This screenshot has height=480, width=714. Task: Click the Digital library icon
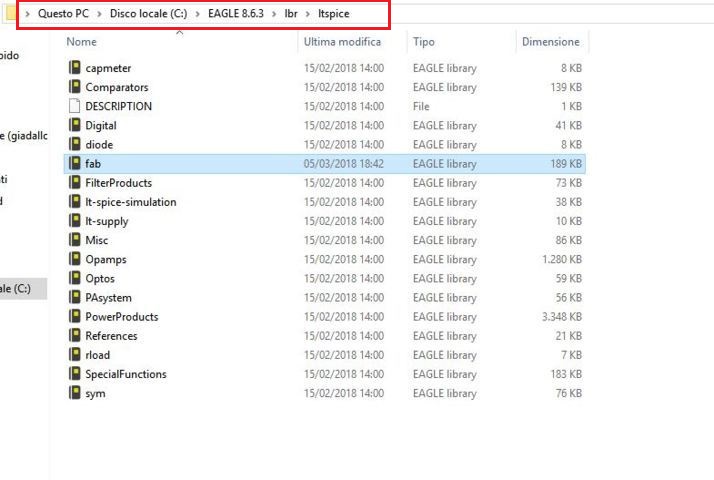(x=75, y=125)
